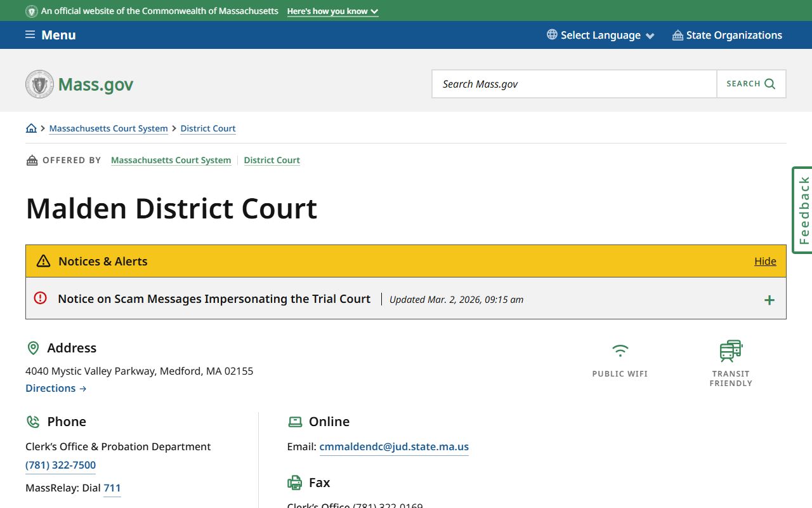Expand the scam notice with plus sign
Screen dimensions: 812x508
tap(769, 300)
